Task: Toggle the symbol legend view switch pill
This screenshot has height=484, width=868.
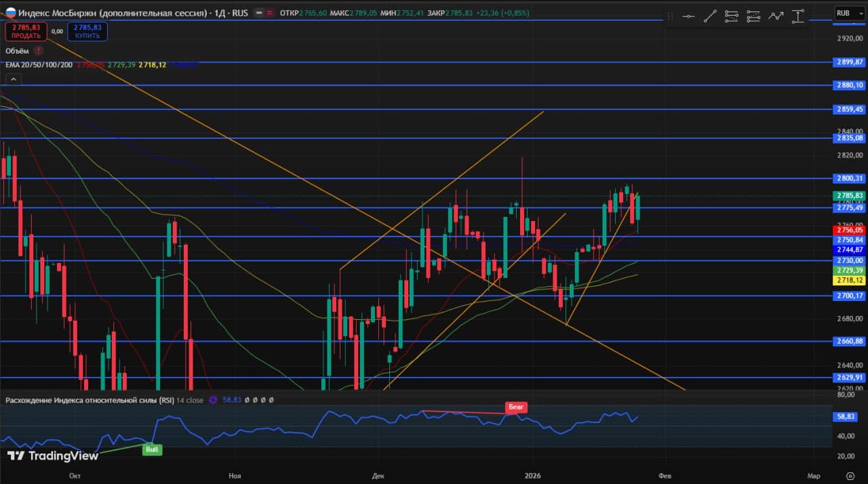Action: (264, 13)
